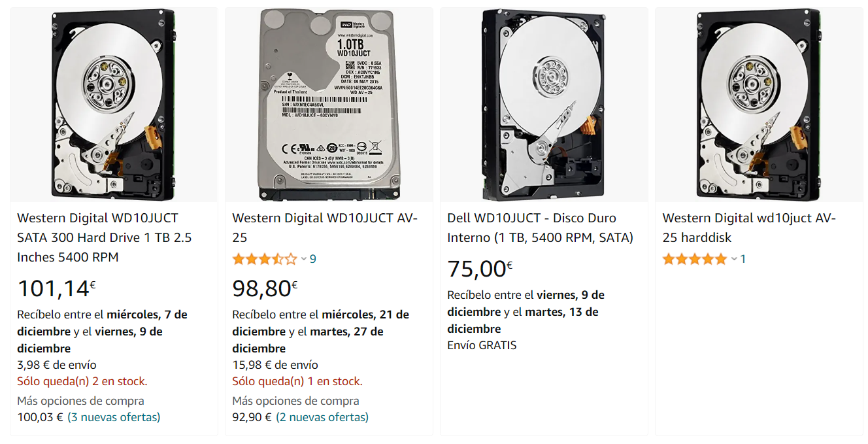Image resolution: width=868 pixels, height=444 pixels.
Task: Open the single review count link
Action: [743, 259]
